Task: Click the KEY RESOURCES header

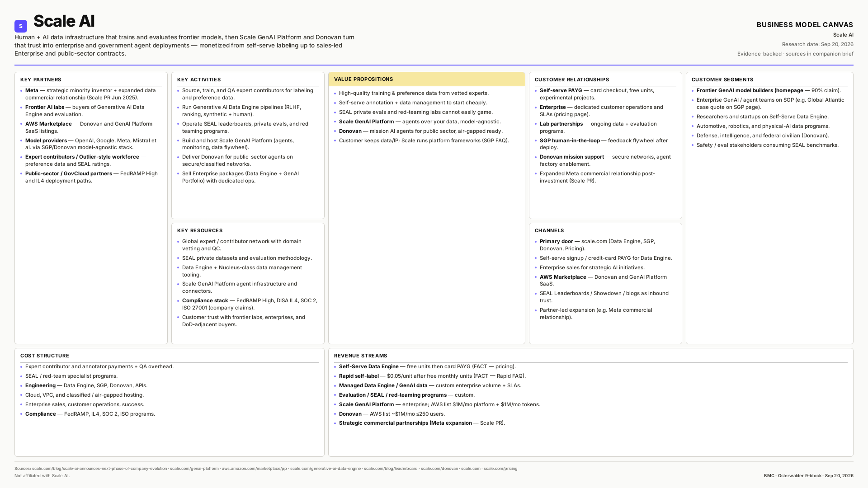Action: 200,230
